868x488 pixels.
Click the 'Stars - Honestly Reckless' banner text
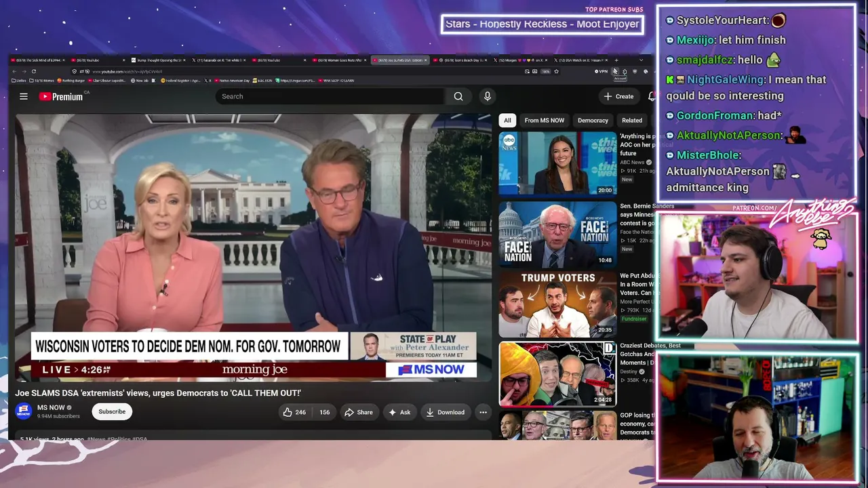click(542, 24)
